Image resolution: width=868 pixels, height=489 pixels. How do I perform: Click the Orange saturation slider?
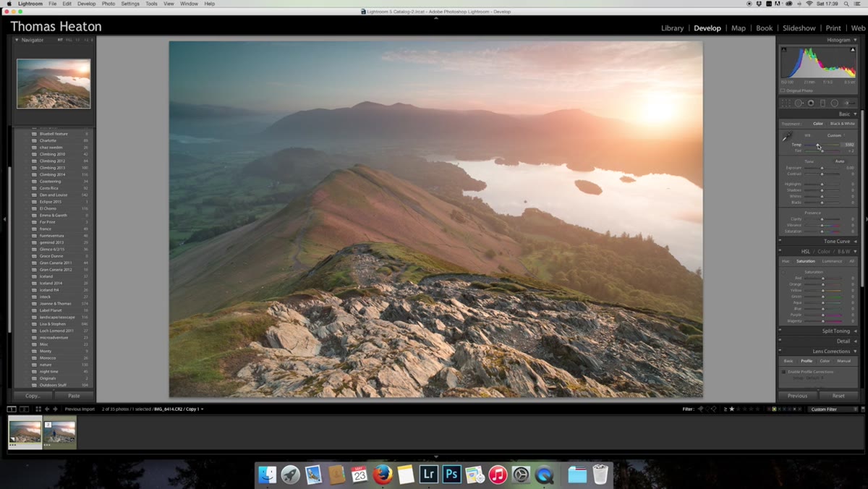[822, 284]
